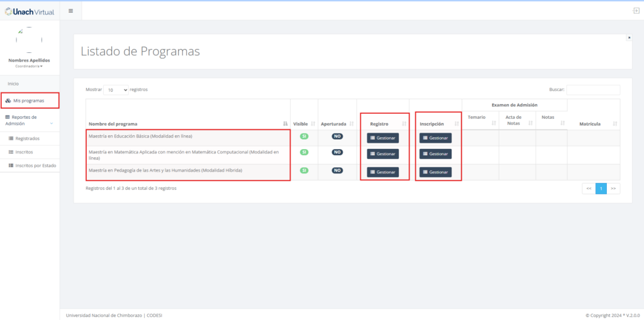Click sort icon on Nombre del programa column
The width and height of the screenshot is (644, 320).
click(x=285, y=124)
